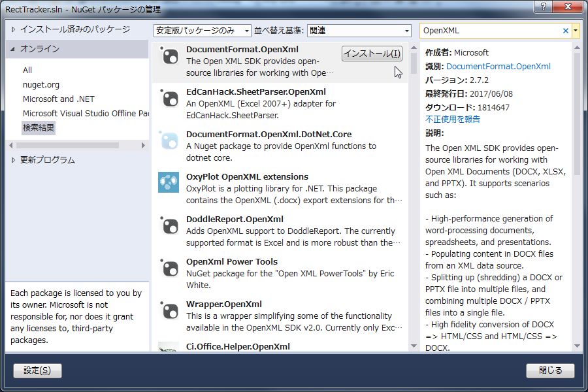Open the search box history dropdown arrow

coord(576,31)
